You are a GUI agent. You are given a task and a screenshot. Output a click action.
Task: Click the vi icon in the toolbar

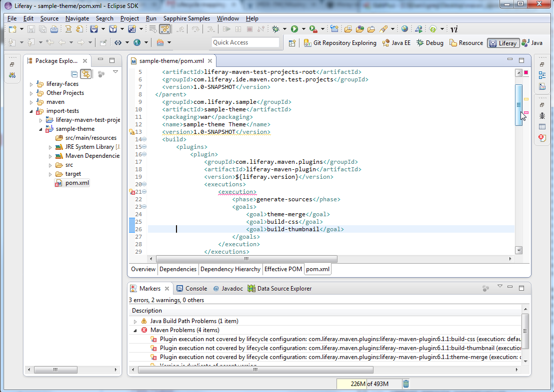[454, 29]
